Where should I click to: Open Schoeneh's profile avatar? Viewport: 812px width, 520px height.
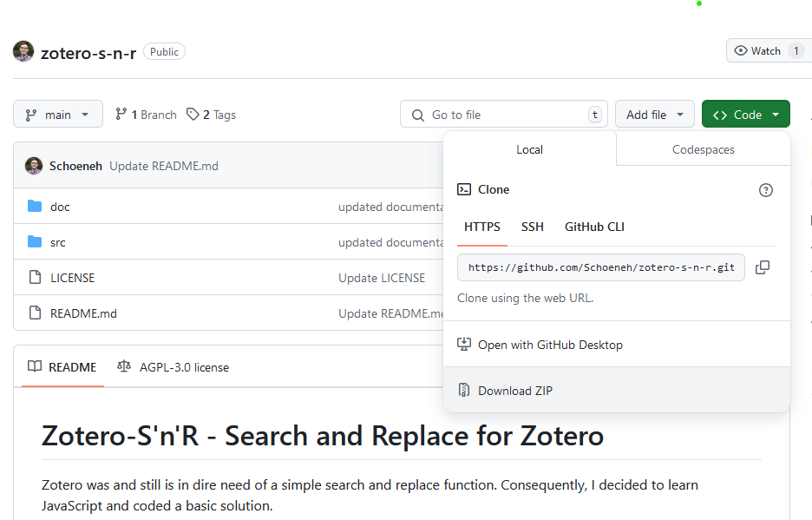33,165
